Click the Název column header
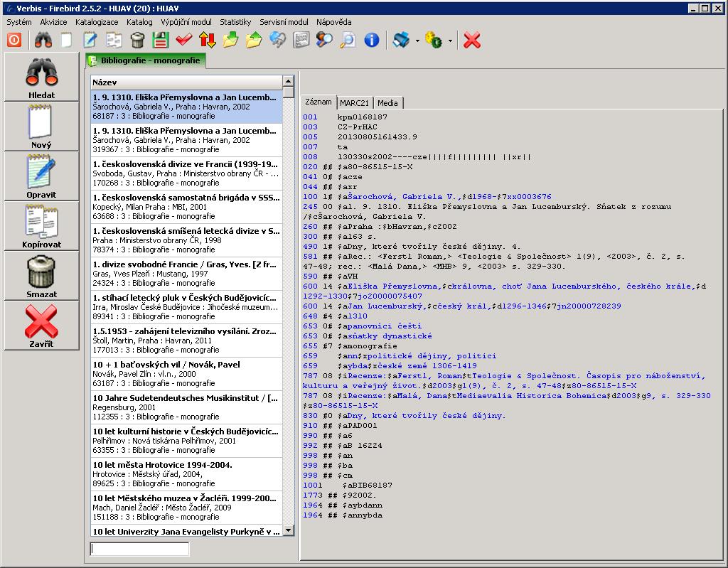Viewport: 728px width, 568px height. coord(186,82)
